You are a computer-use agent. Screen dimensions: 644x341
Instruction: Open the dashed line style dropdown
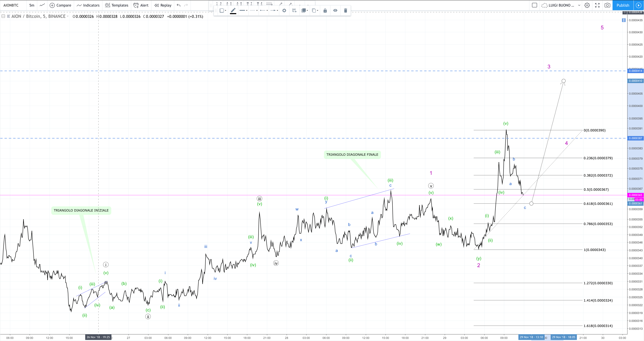[x=254, y=10]
